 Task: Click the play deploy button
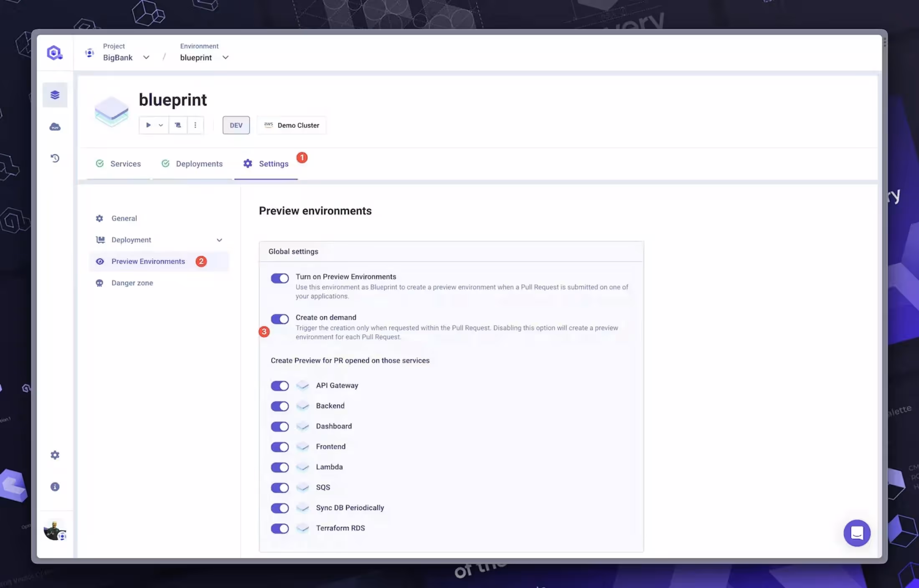148,125
